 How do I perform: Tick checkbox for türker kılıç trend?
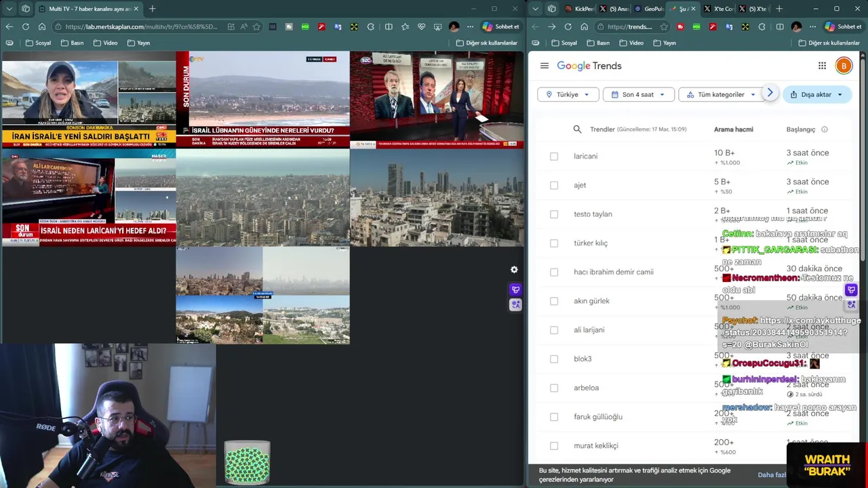554,243
